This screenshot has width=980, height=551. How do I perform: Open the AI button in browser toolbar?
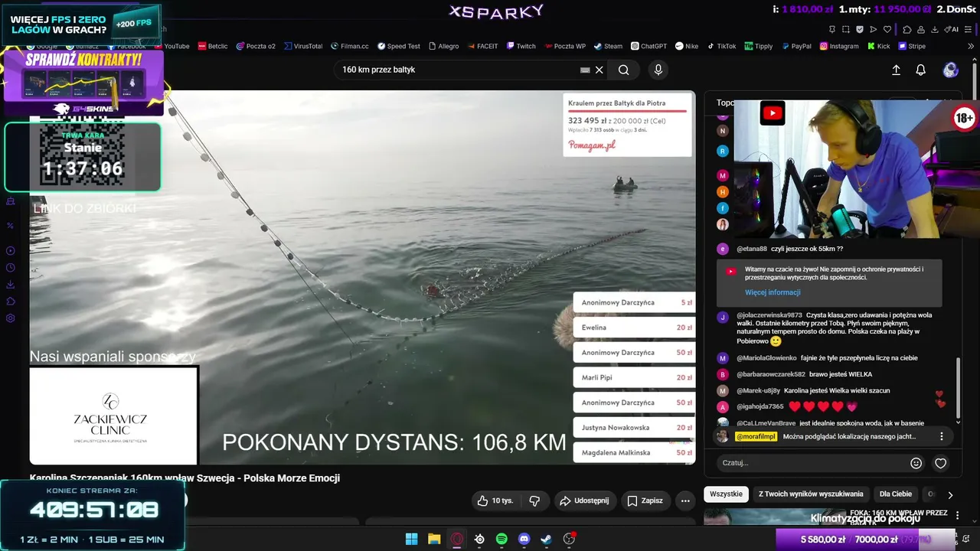click(x=950, y=29)
